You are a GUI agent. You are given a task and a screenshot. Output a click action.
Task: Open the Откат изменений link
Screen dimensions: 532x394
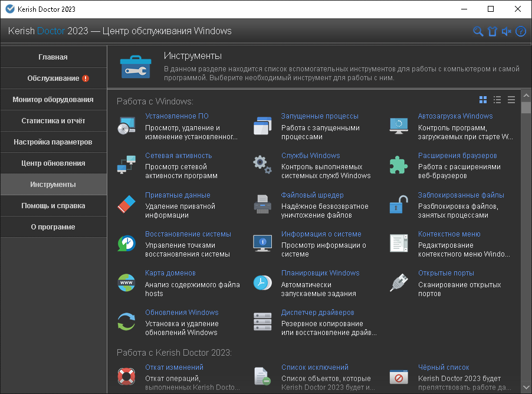click(175, 367)
